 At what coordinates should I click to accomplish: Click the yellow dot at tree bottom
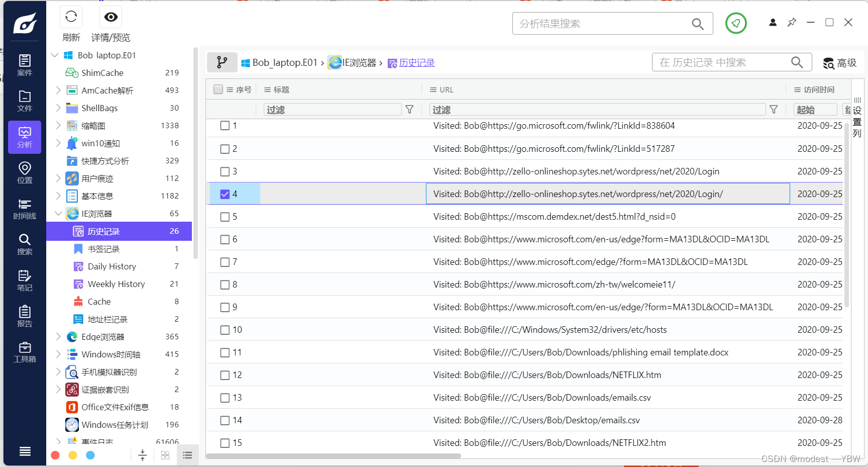(73, 455)
